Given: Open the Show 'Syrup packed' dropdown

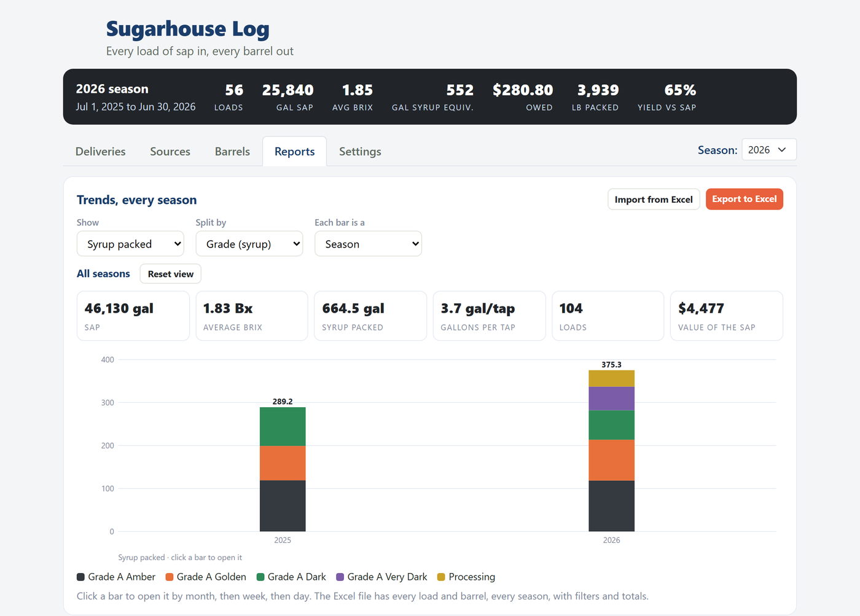Looking at the screenshot, I should click(130, 244).
